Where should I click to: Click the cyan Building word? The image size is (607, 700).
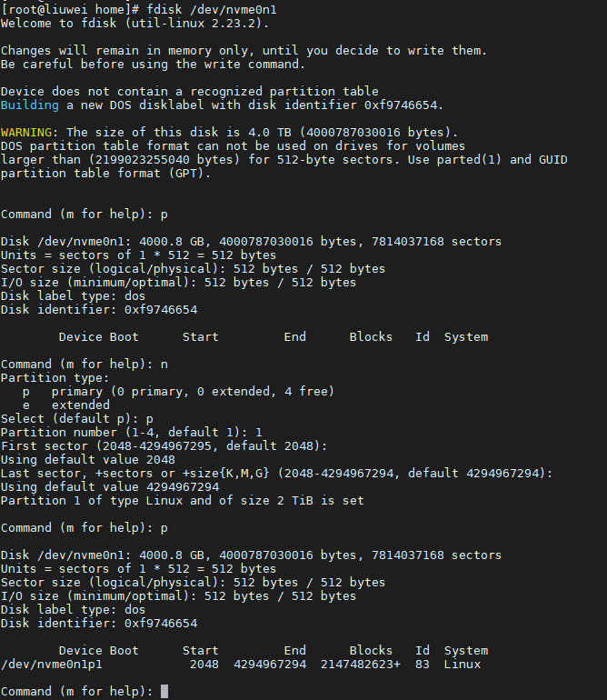coord(30,105)
